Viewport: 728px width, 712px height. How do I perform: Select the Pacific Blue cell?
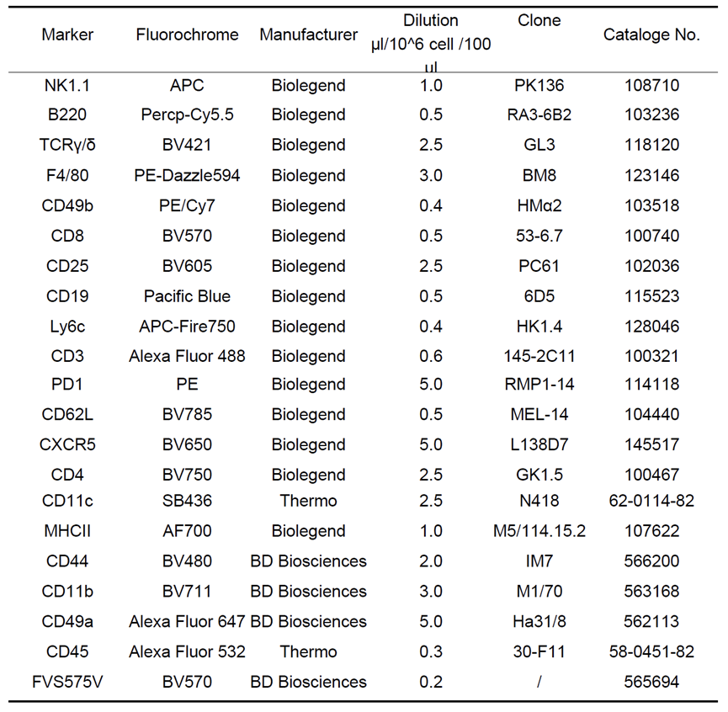tap(187, 296)
